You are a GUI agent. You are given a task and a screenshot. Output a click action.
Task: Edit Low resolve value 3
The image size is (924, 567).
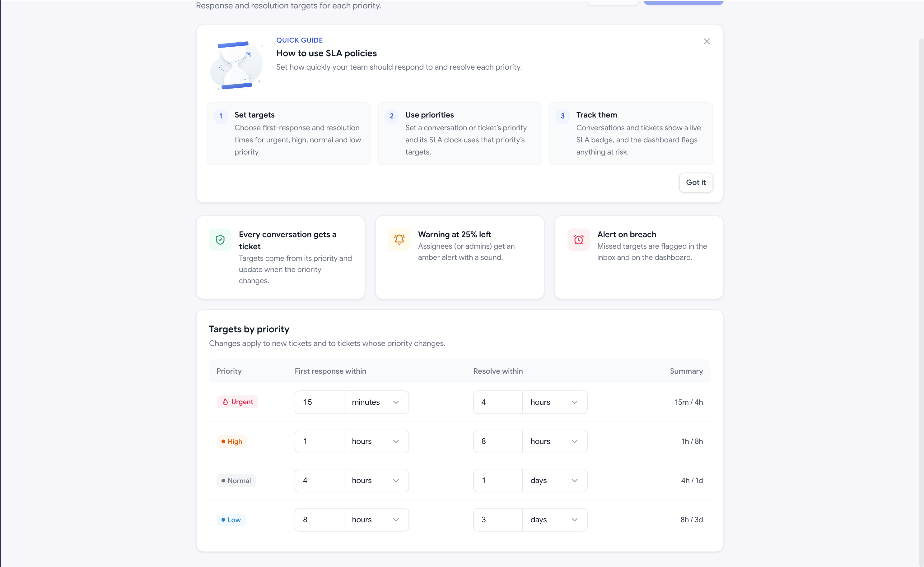[498, 520]
